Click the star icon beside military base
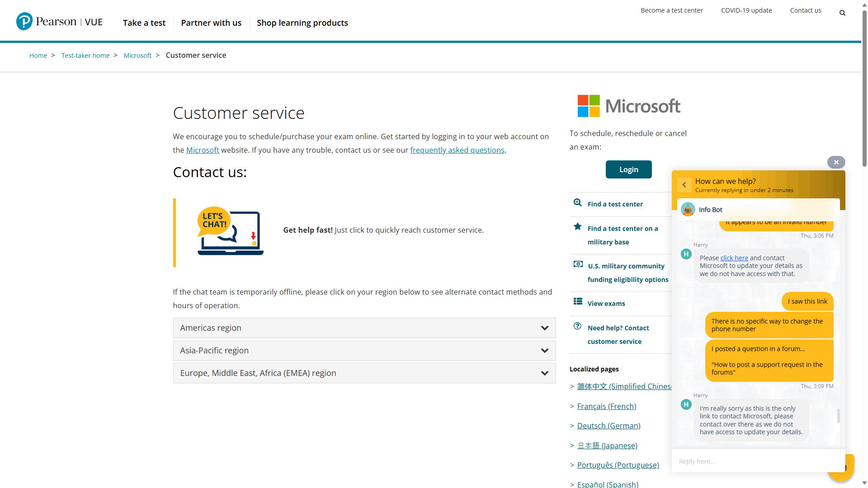The height and width of the screenshot is (488, 868). click(x=577, y=226)
